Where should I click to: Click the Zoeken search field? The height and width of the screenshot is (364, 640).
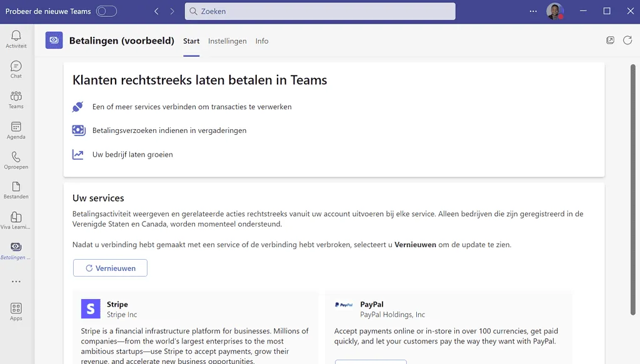click(320, 11)
